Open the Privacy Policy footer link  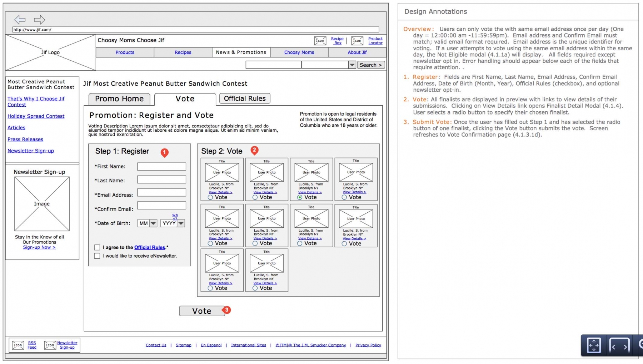tap(368, 345)
